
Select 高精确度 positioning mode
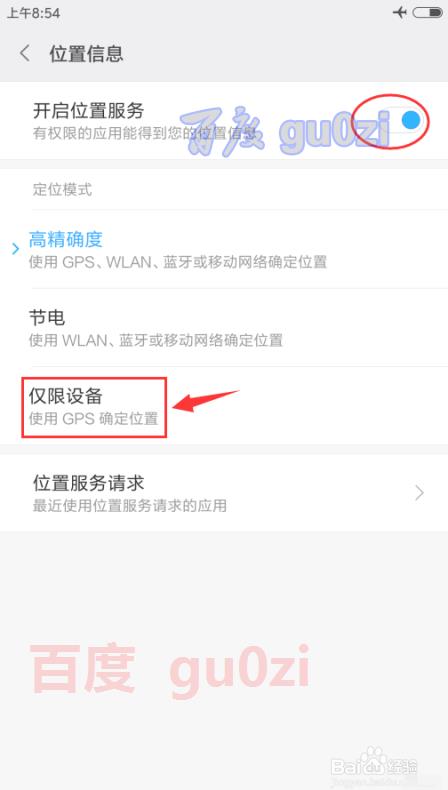(224, 249)
